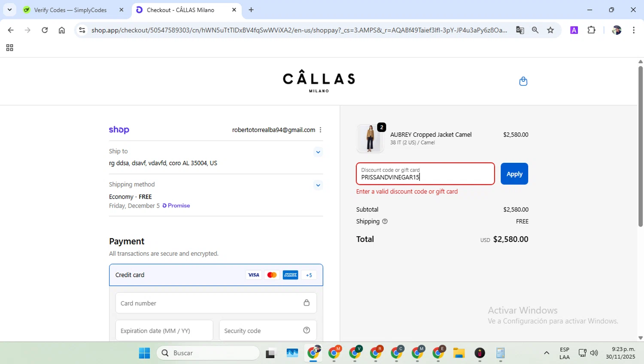Click the taskbar Buscar search box
The height and width of the screenshot is (364, 644).
(x=208, y=353)
